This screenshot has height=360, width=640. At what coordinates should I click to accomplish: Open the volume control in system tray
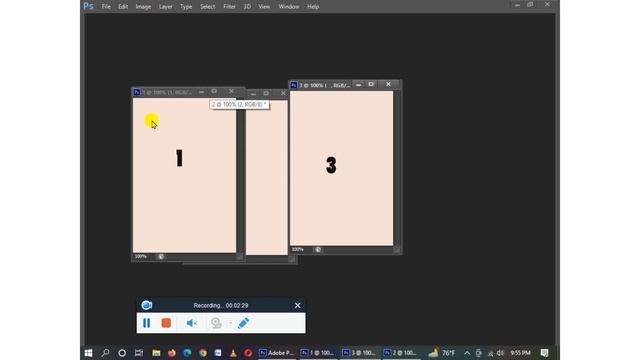point(500,353)
